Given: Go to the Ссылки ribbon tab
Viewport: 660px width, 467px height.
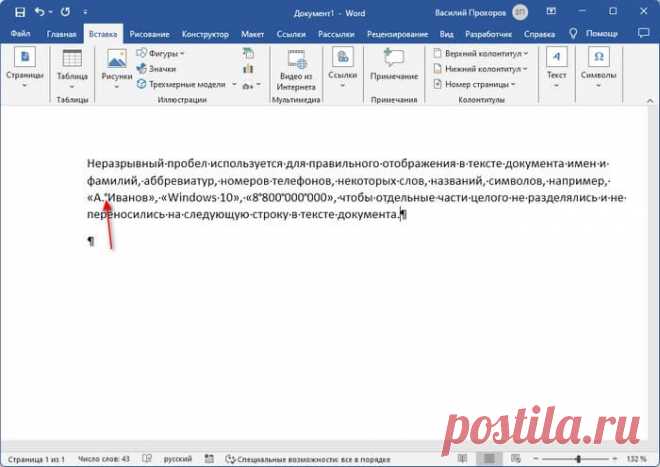Looking at the screenshot, I should pyautogui.click(x=291, y=34).
